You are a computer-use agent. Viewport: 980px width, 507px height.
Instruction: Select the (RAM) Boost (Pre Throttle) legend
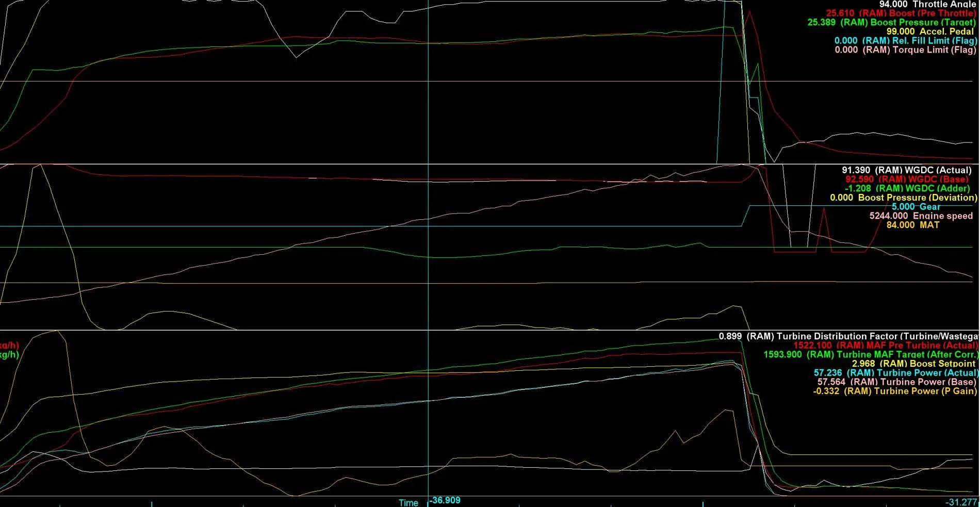coord(901,13)
